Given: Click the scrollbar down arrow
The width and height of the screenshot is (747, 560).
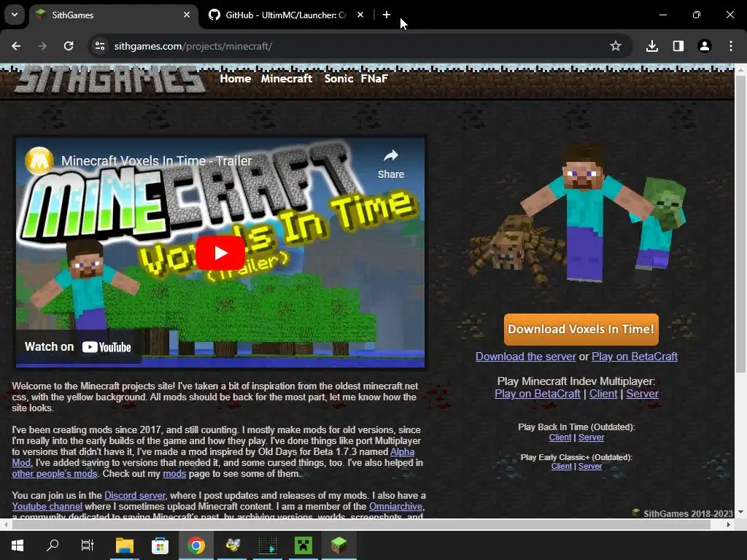Looking at the screenshot, I should pyautogui.click(x=740, y=513).
